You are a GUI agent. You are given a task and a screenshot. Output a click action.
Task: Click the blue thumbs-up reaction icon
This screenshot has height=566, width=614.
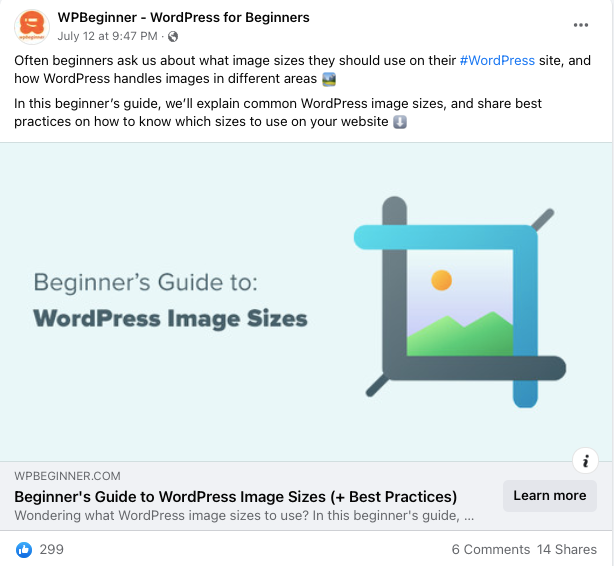[x=24, y=550]
